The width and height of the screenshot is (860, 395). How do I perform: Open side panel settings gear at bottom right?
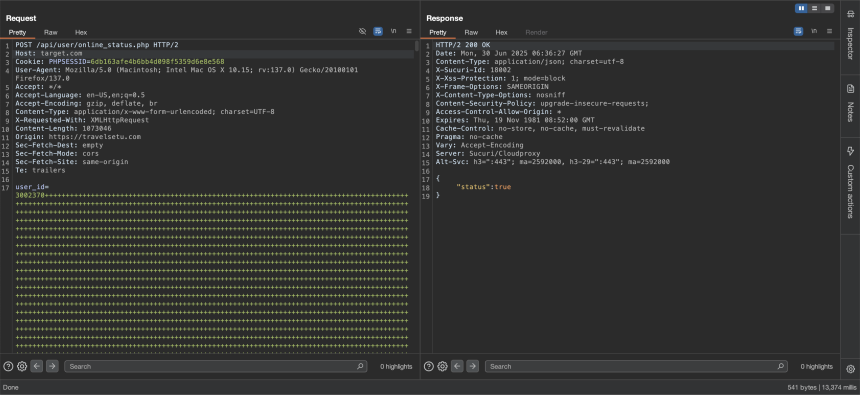850,369
